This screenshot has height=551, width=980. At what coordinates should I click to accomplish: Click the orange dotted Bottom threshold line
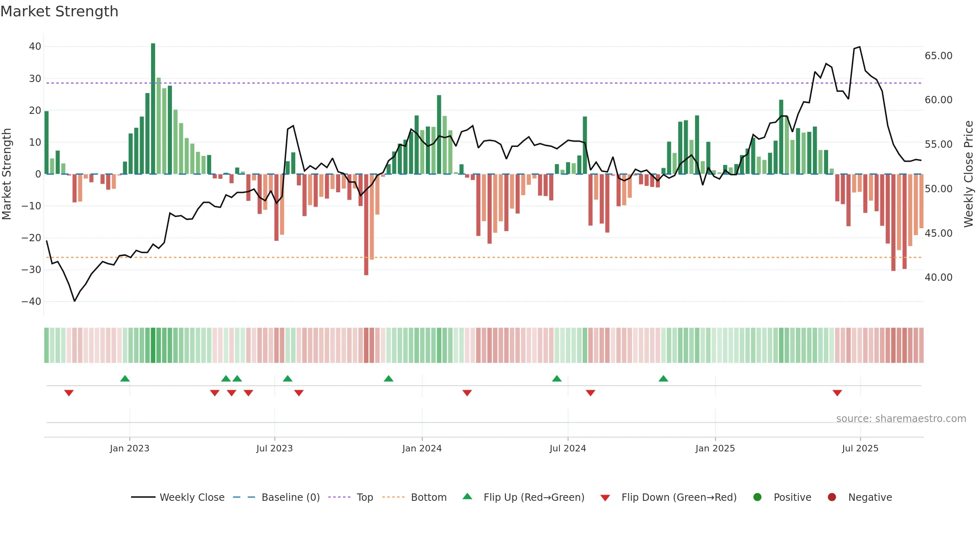[x=484, y=257]
